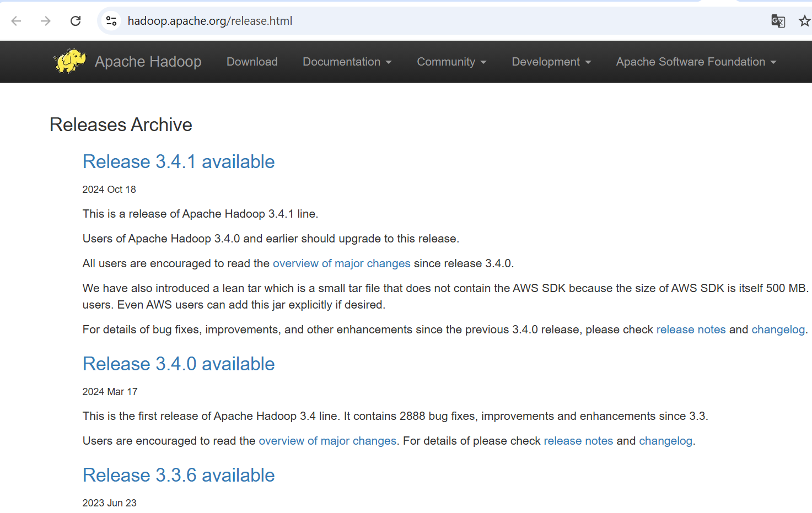The width and height of the screenshot is (812, 513).
Task: Open the Release 3.4.0 available heading link
Action: tap(179, 364)
